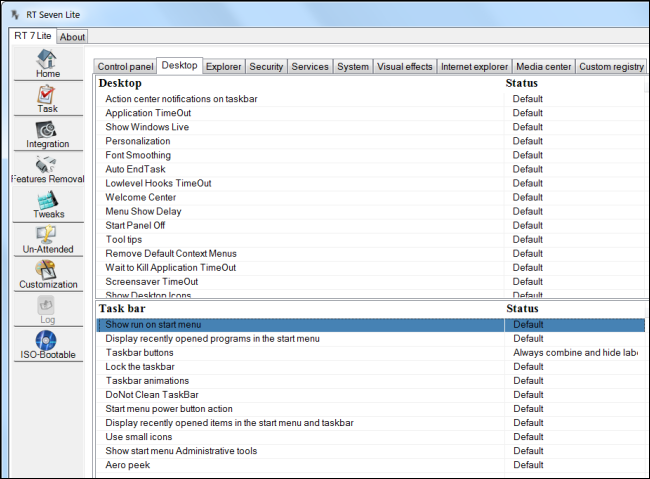Select Start menu power button action row
Viewport: 650px width, 479px height.
pos(371,409)
